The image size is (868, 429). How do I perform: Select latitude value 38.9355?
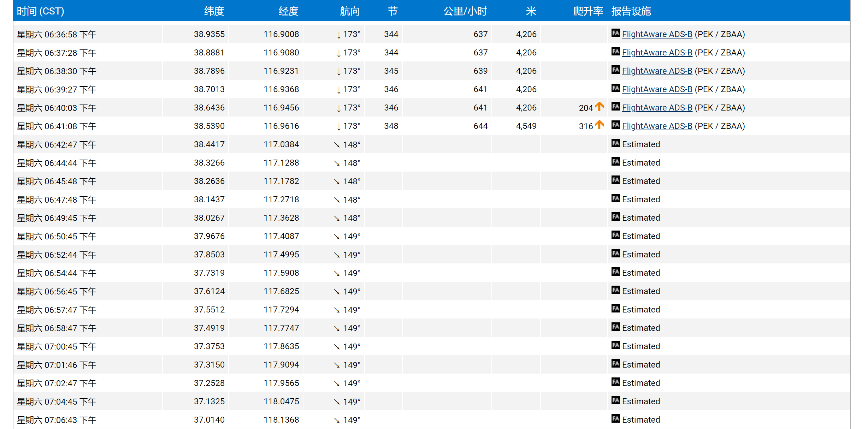pyautogui.click(x=209, y=34)
